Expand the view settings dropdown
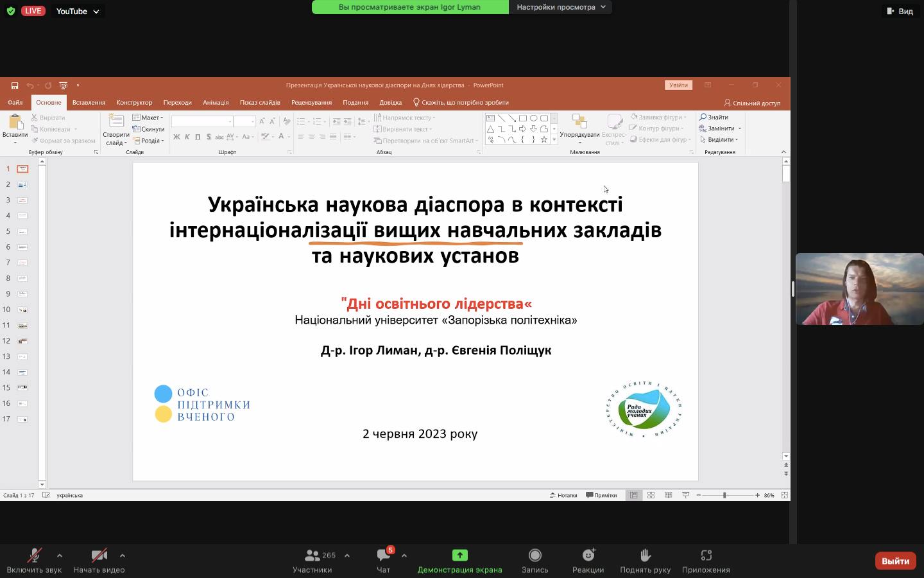924x578 pixels. coord(560,7)
